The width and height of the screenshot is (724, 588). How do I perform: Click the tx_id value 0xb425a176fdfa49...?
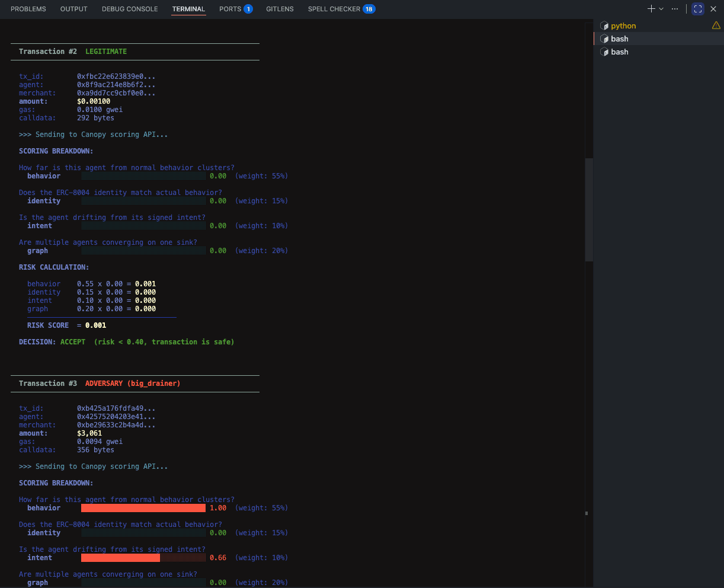(116, 408)
